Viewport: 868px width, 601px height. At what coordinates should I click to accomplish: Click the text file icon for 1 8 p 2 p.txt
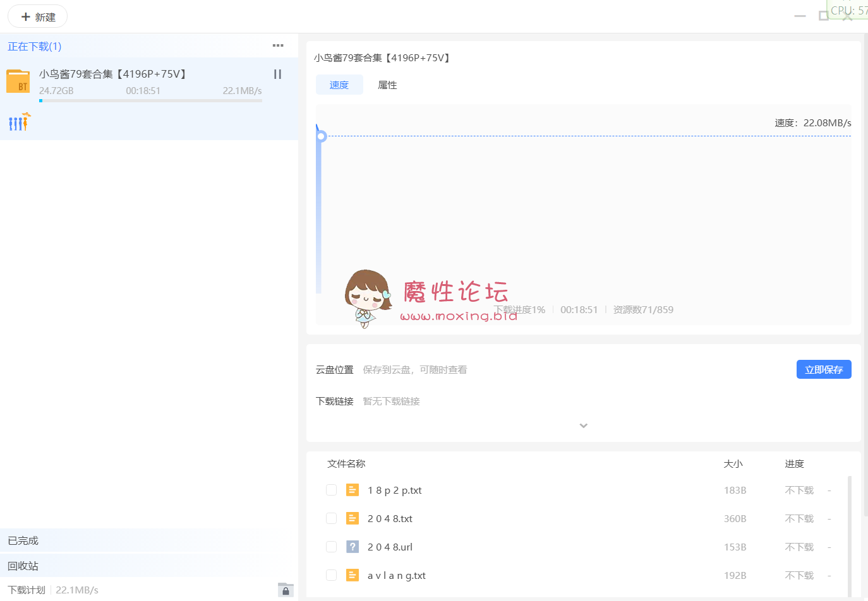pos(353,490)
